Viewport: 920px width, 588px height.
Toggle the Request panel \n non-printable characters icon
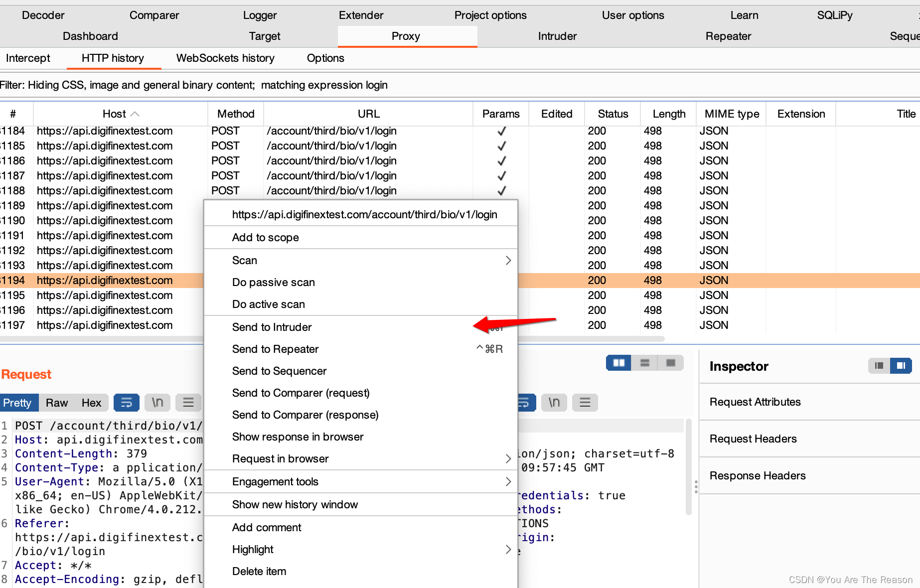pos(157,402)
